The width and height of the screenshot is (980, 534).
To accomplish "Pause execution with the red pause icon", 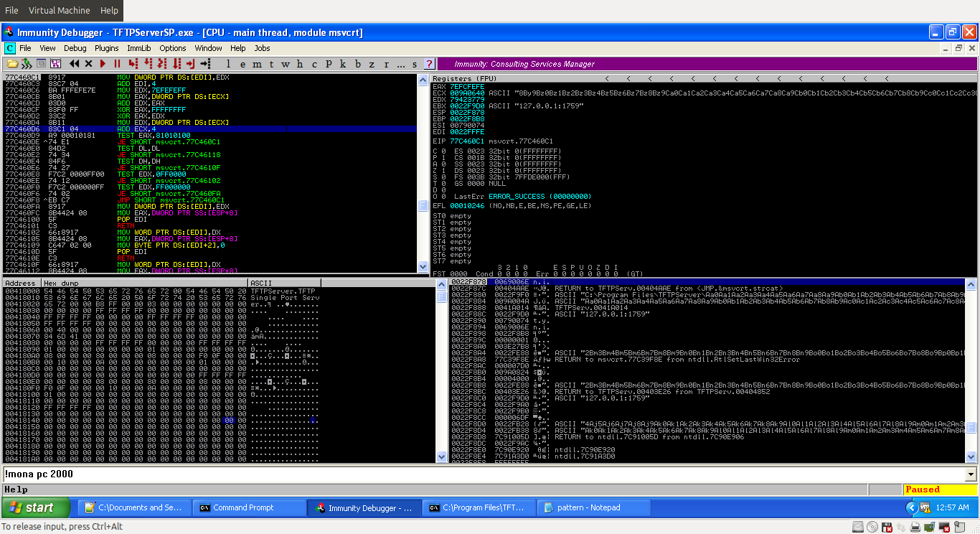I will click(x=117, y=64).
